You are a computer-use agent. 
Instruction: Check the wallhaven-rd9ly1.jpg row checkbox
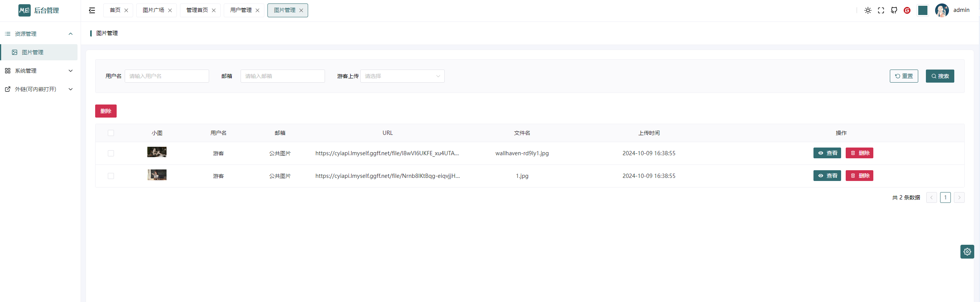click(111, 153)
